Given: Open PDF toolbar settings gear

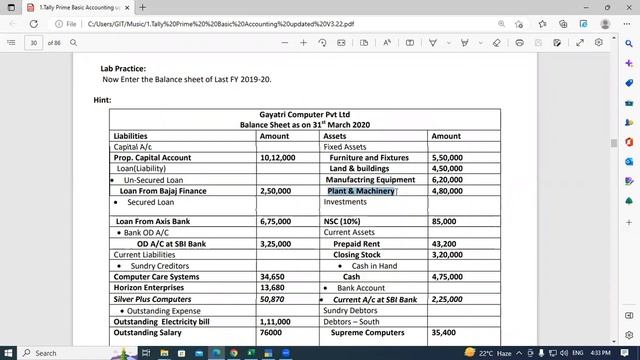Looking at the screenshot, I should [x=599, y=42].
